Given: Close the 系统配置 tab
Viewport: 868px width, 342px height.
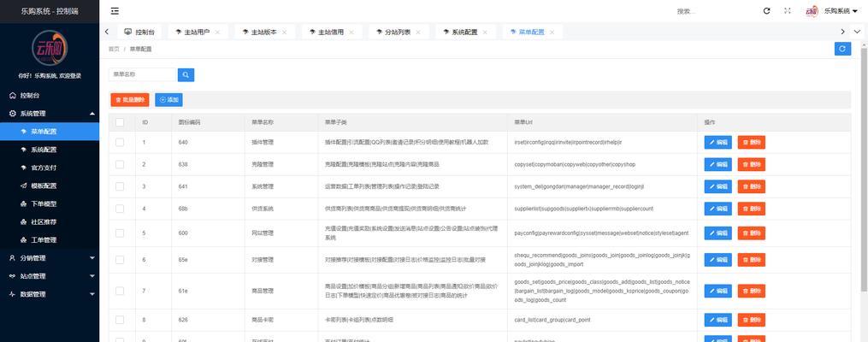Looking at the screenshot, I should click(x=485, y=32).
